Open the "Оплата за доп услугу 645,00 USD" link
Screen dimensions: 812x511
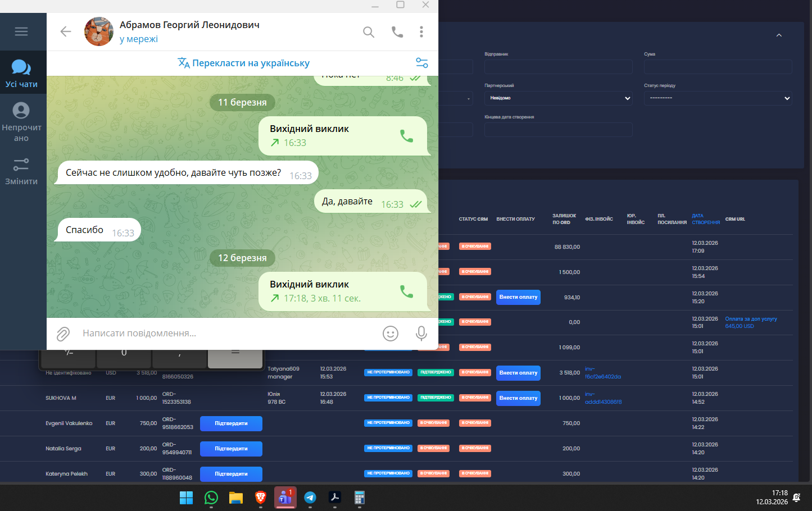(751, 322)
